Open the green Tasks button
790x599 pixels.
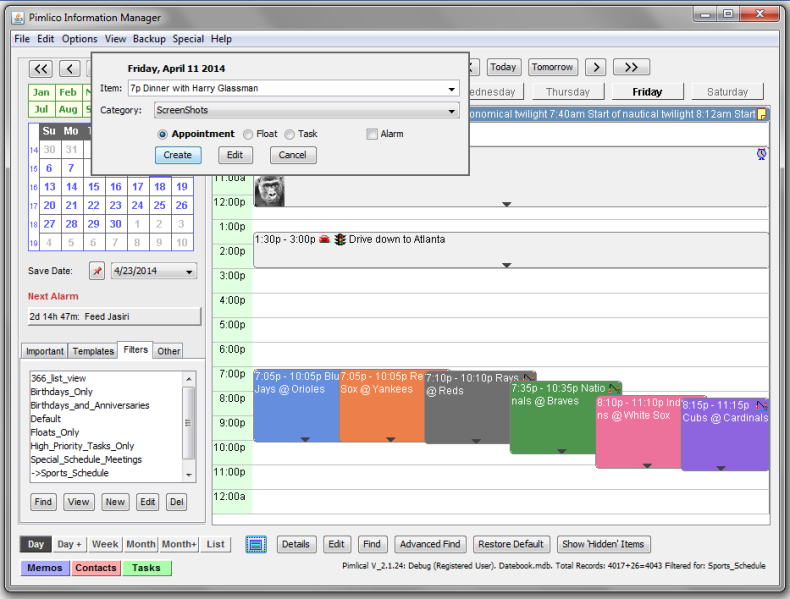point(146,568)
